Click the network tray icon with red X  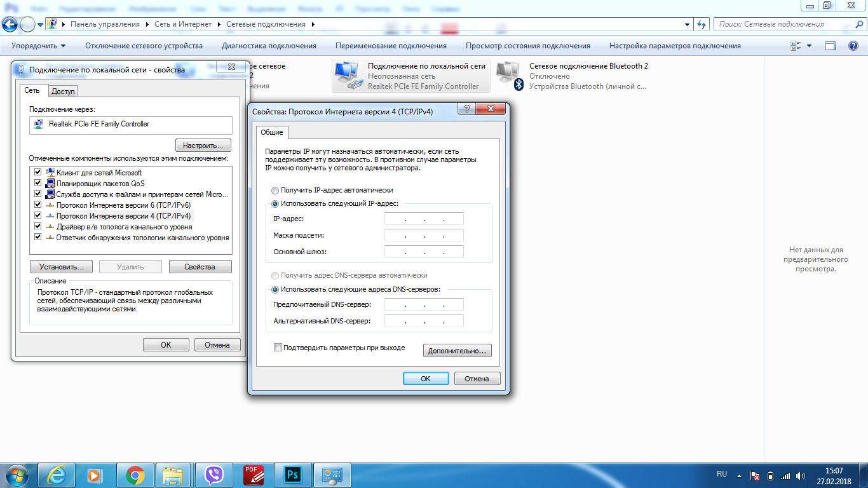pos(756,475)
